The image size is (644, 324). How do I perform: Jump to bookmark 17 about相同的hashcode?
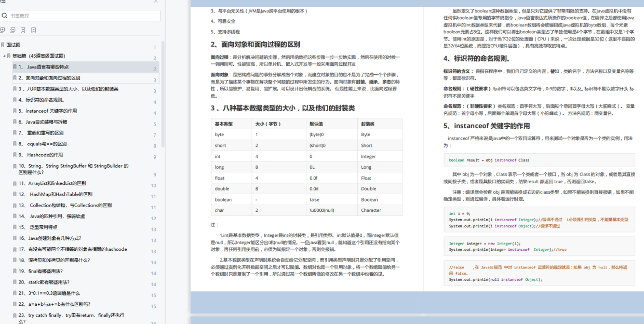pyautogui.click(x=73, y=249)
